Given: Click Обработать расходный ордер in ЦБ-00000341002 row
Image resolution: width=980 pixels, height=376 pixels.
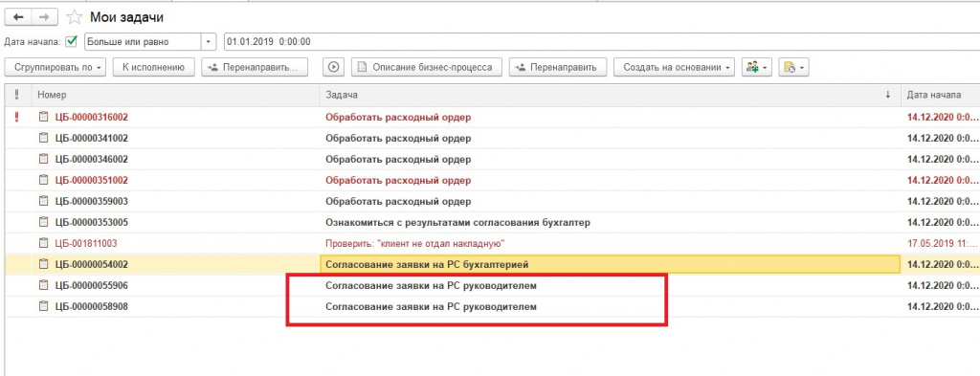Looking at the screenshot, I should pos(398,138).
